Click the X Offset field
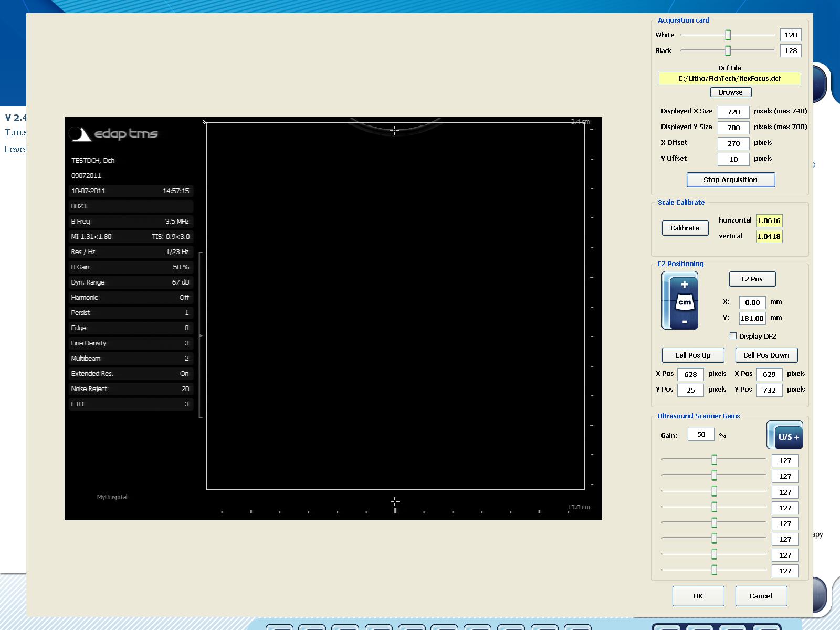 tap(733, 143)
